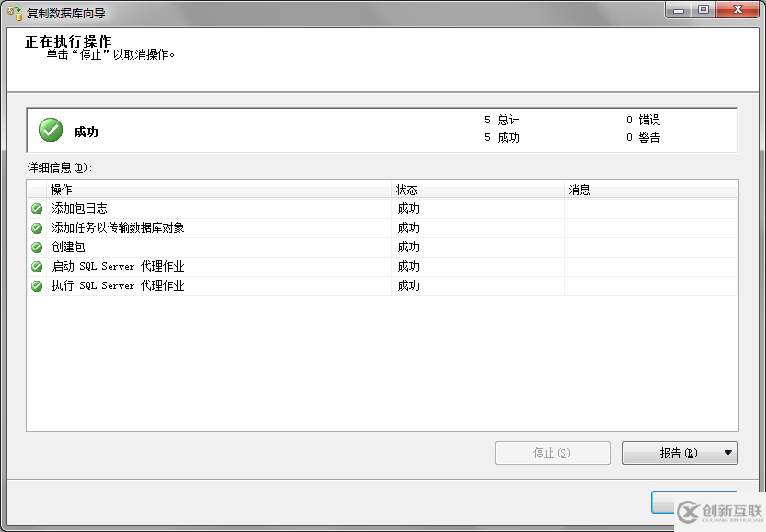Viewport: 766px width, 532px height.
Task: Click the 成功 status of 添加包日志
Action: 409,209
